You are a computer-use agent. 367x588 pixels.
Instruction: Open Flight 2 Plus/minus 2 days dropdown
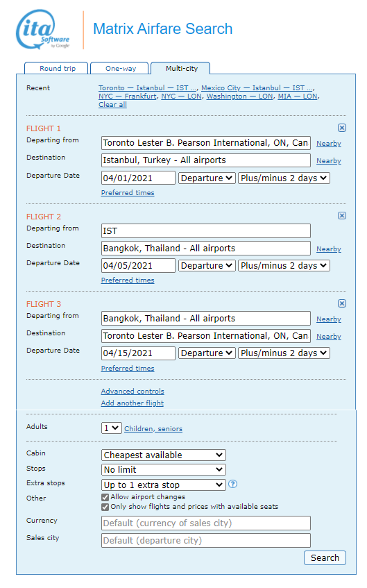[x=284, y=265]
